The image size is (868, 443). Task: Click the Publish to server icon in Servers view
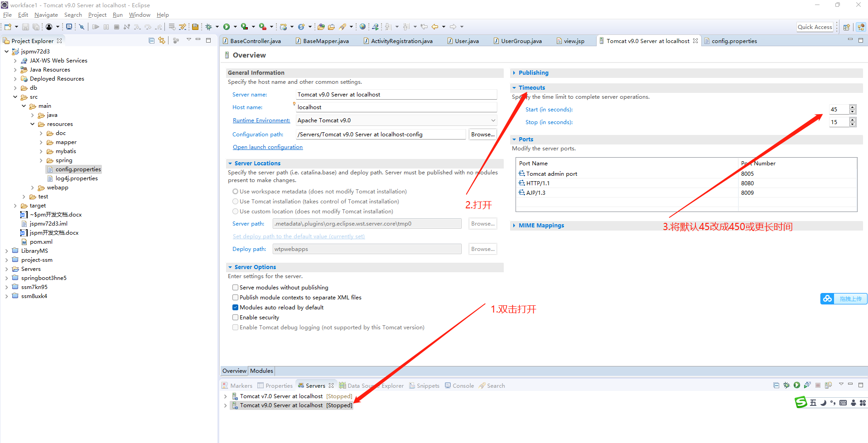[828, 385]
